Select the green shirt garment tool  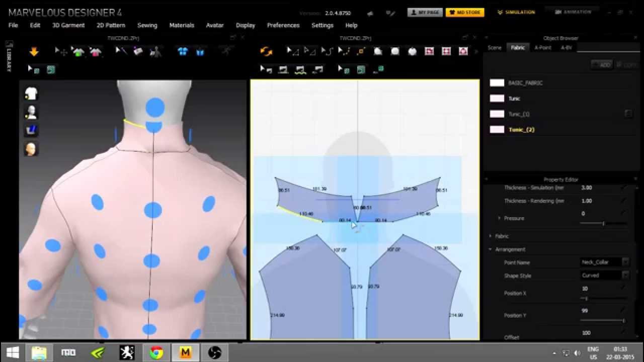78,51
